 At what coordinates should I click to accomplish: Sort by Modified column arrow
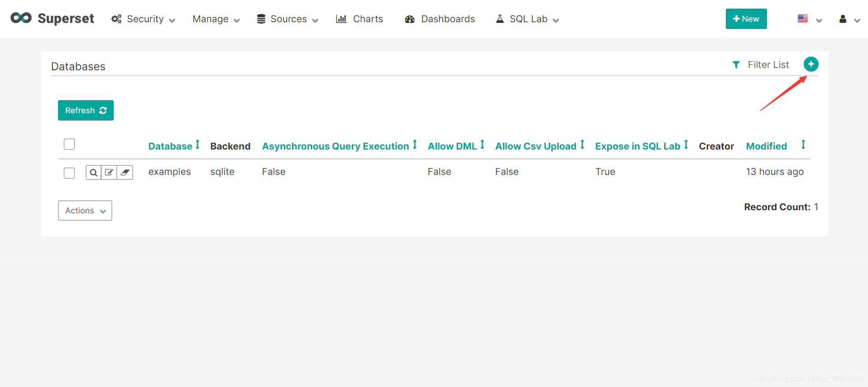[x=803, y=145]
